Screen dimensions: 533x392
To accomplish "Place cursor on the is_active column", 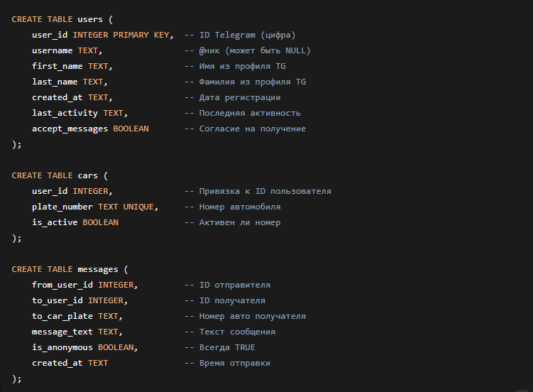I will point(55,222).
